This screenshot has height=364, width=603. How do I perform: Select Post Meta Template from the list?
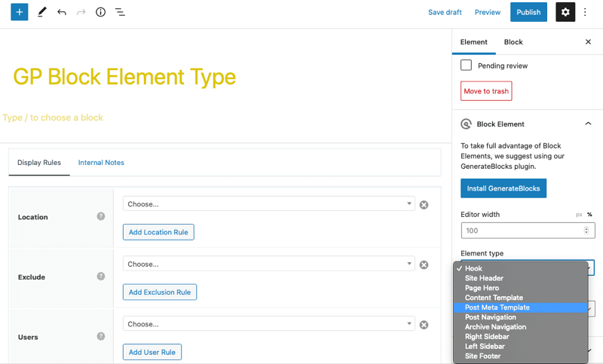coord(497,307)
